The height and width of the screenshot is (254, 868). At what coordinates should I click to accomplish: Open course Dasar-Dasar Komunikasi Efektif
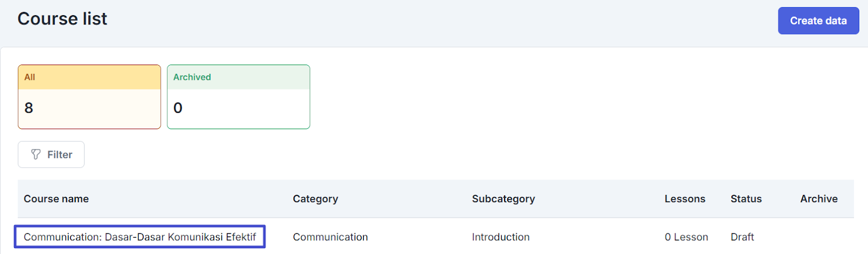tap(140, 237)
